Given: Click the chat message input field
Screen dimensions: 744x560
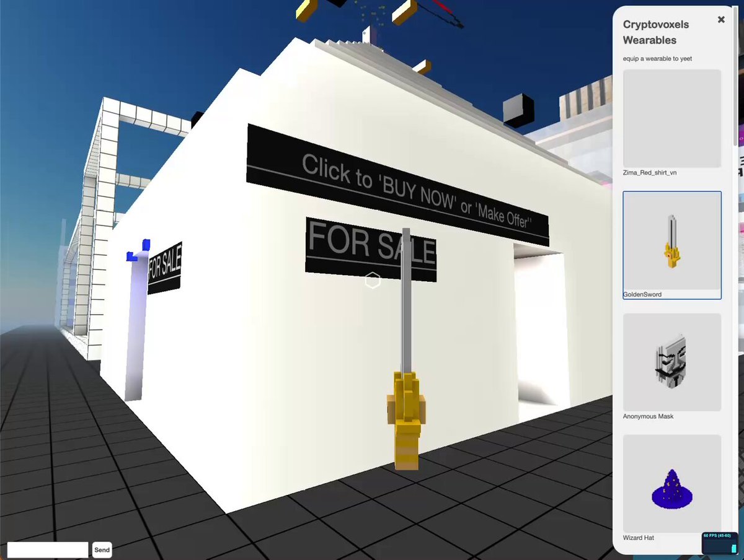Looking at the screenshot, I should point(48,549).
